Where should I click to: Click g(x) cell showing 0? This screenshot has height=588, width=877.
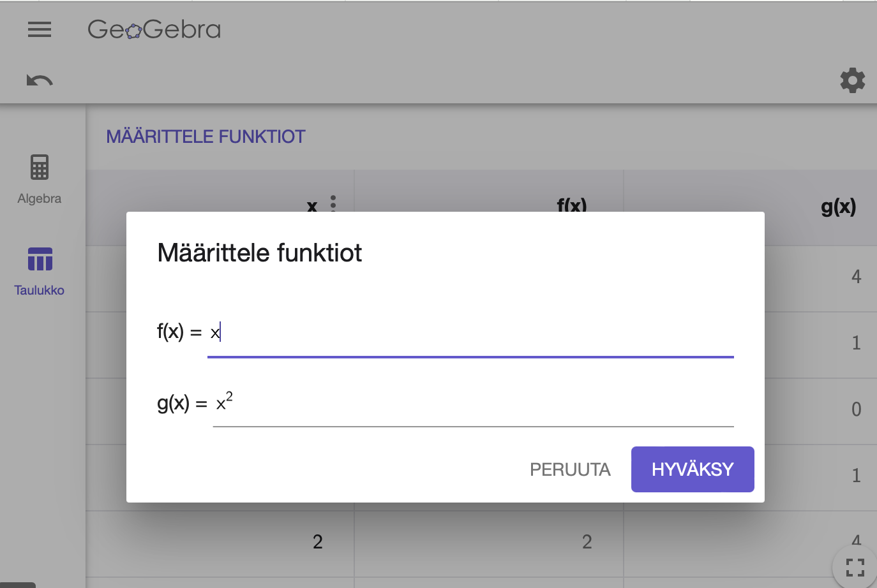(856, 409)
